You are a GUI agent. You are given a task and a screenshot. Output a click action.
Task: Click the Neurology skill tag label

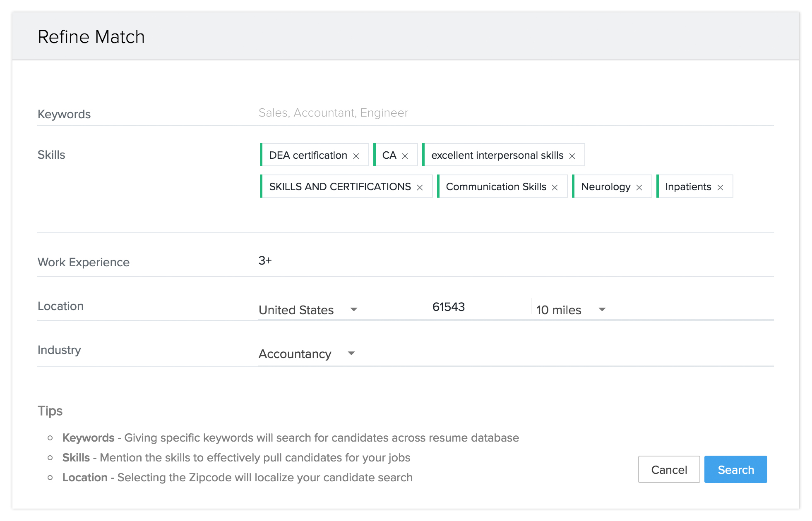coord(605,187)
